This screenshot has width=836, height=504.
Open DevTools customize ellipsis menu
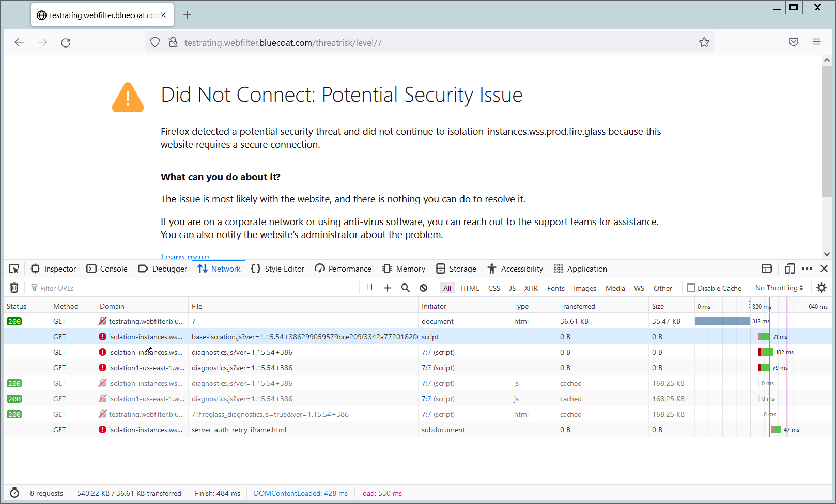click(x=807, y=269)
